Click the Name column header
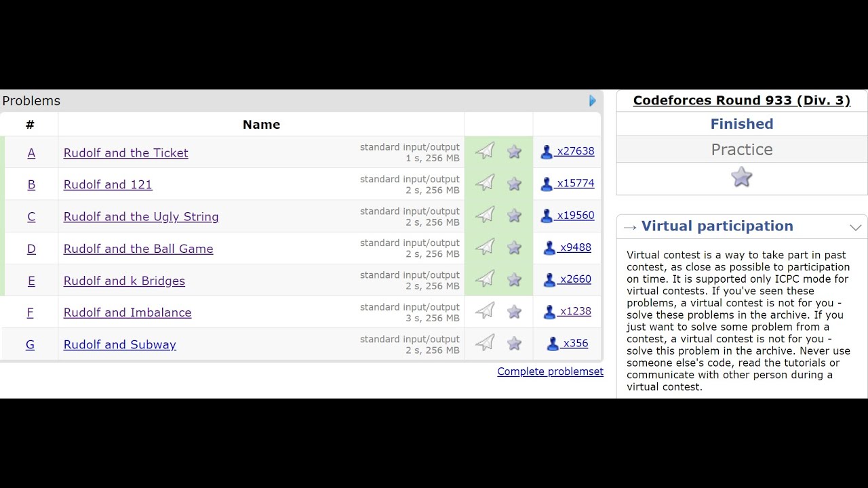The height and width of the screenshot is (488, 868). tap(261, 125)
